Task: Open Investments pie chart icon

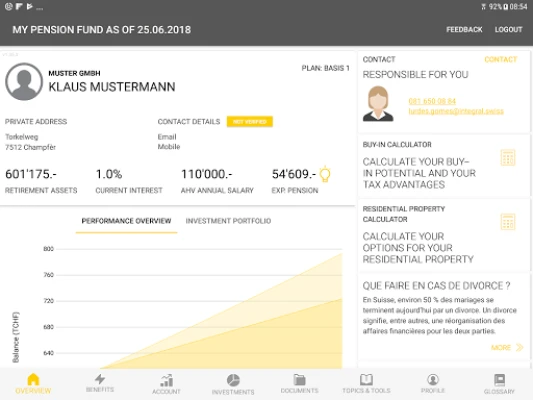Action: click(233, 380)
